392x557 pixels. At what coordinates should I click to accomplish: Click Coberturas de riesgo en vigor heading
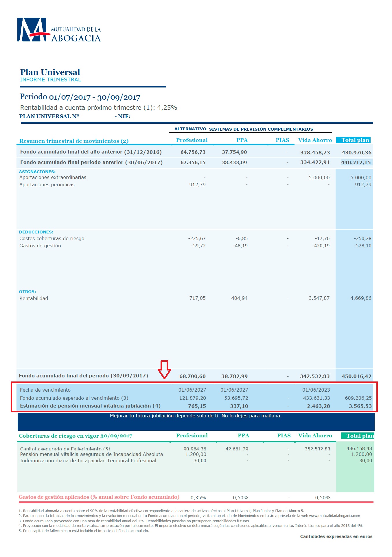pyautogui.click(x=76, y=436)
